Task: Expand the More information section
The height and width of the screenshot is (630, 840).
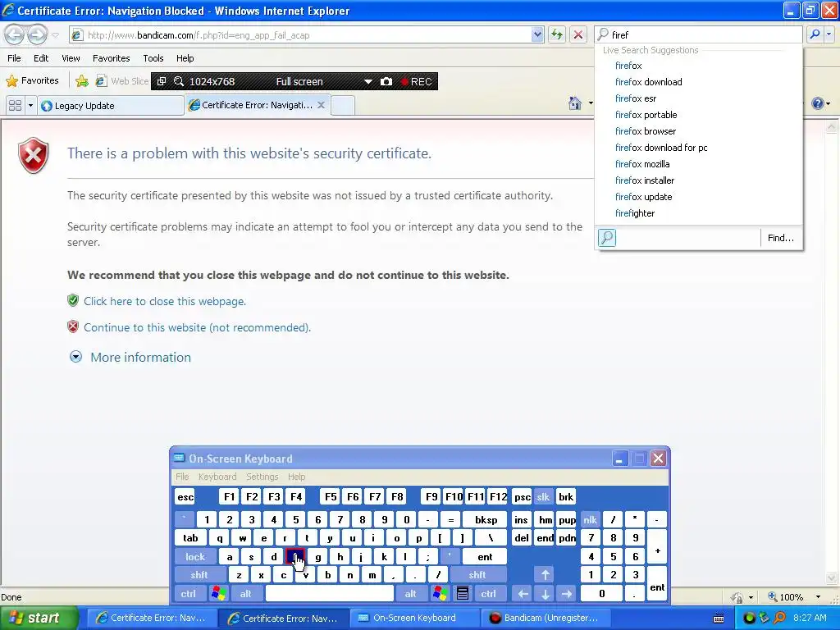Action: pyautogui.click(x=130, y=358)
